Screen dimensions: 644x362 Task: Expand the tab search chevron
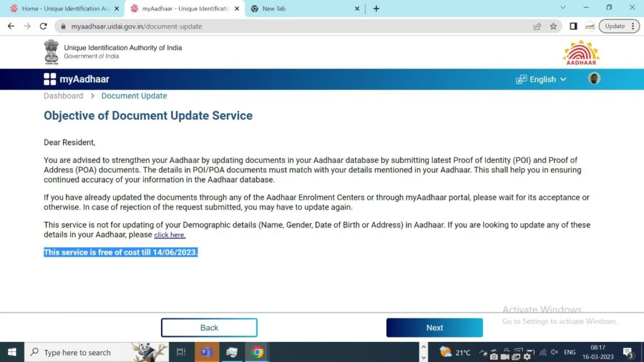click(x=563, y=8)
